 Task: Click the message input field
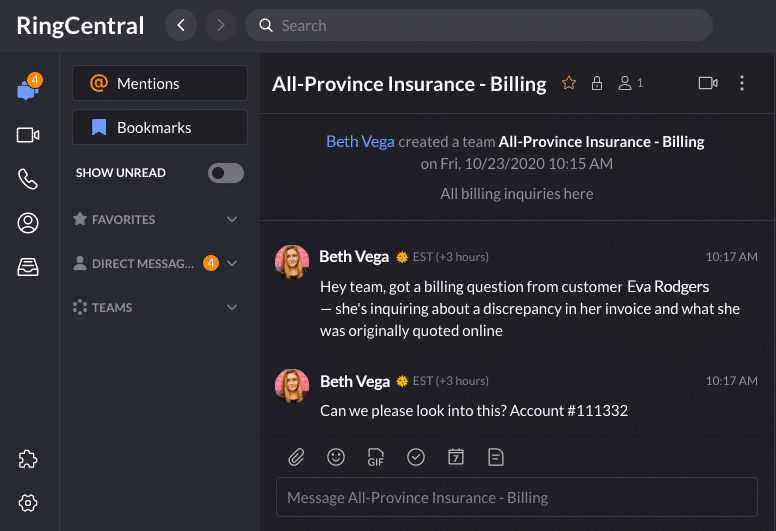(x=516, y=497)
